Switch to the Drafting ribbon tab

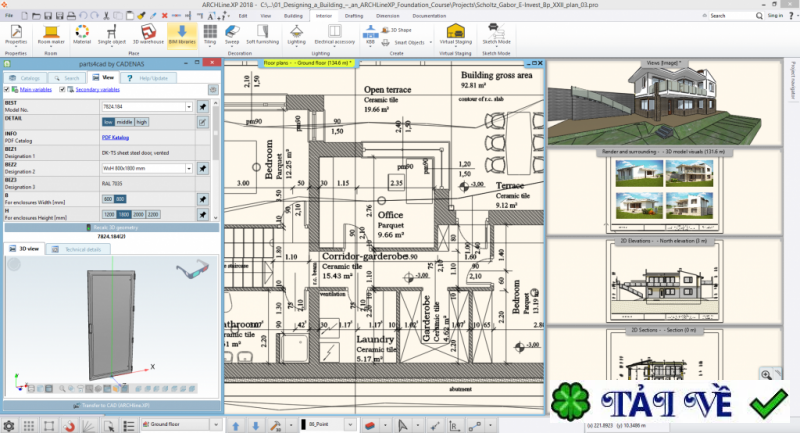click(355, 16)
